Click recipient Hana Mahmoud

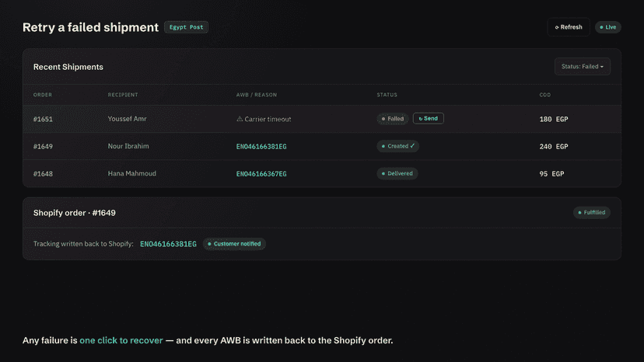pyautogui.click(x=132, y=173)
